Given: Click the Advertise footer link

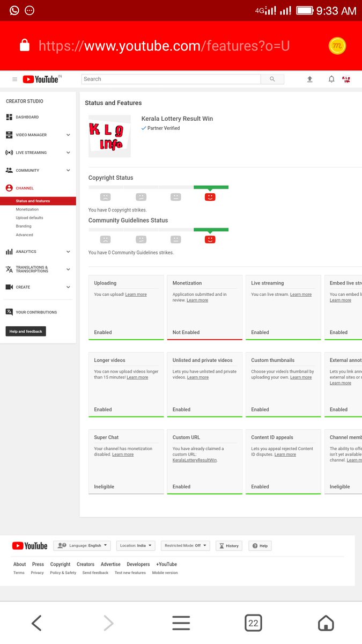Looking at the screenshot, I should pos(110,564).
